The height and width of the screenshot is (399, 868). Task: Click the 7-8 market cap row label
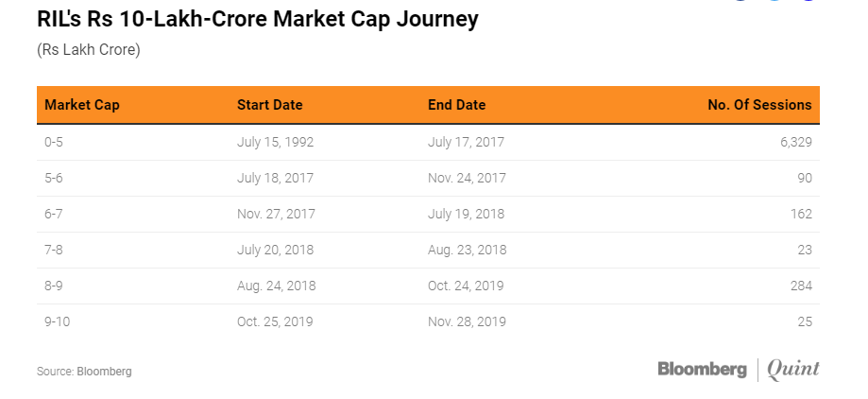tap(55, 250)
